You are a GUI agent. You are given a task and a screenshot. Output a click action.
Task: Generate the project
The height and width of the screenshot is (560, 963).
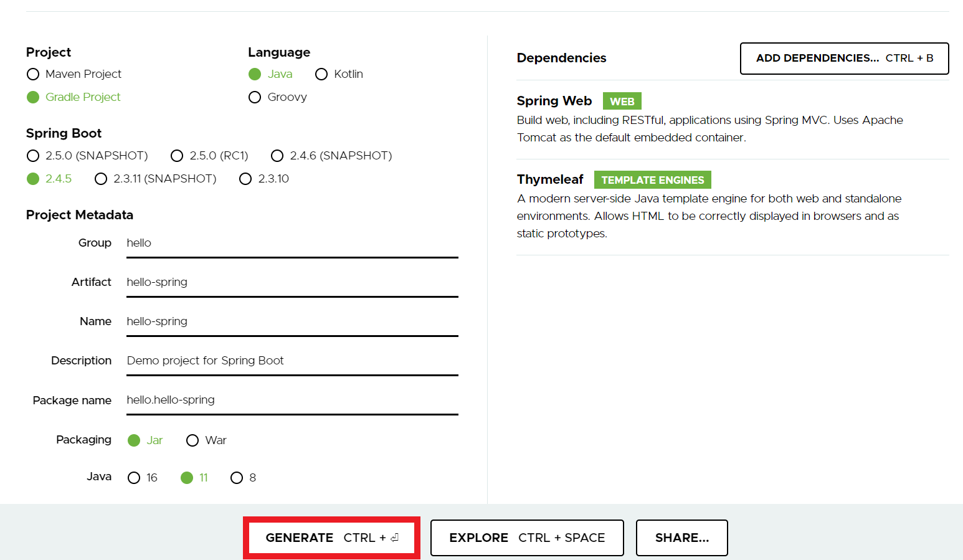332,538
